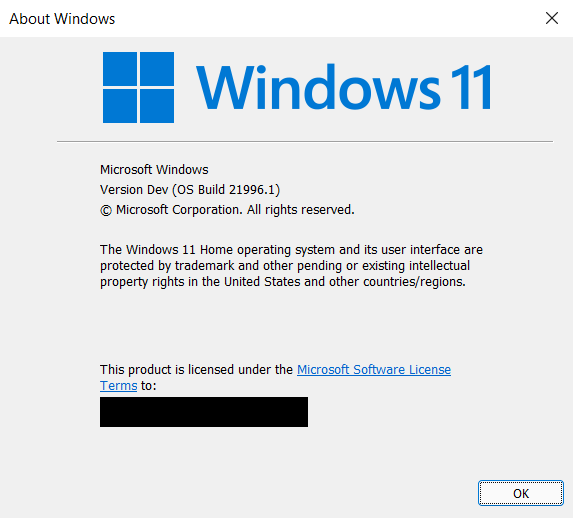The image size is (573, 518).
Task: Click 'Version Dev (OS Build 21996.1)' text
Action: click(190, 190)
